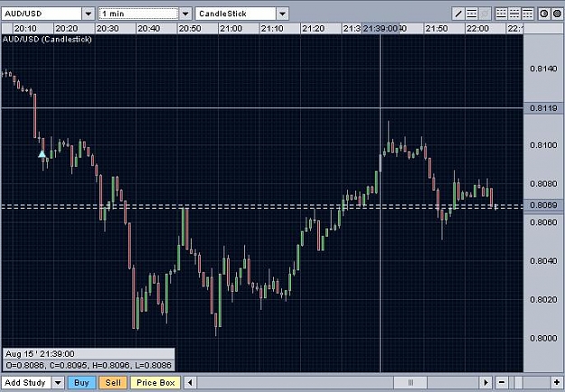Open the 1 min timeframe dropdown

pos(185,14)
